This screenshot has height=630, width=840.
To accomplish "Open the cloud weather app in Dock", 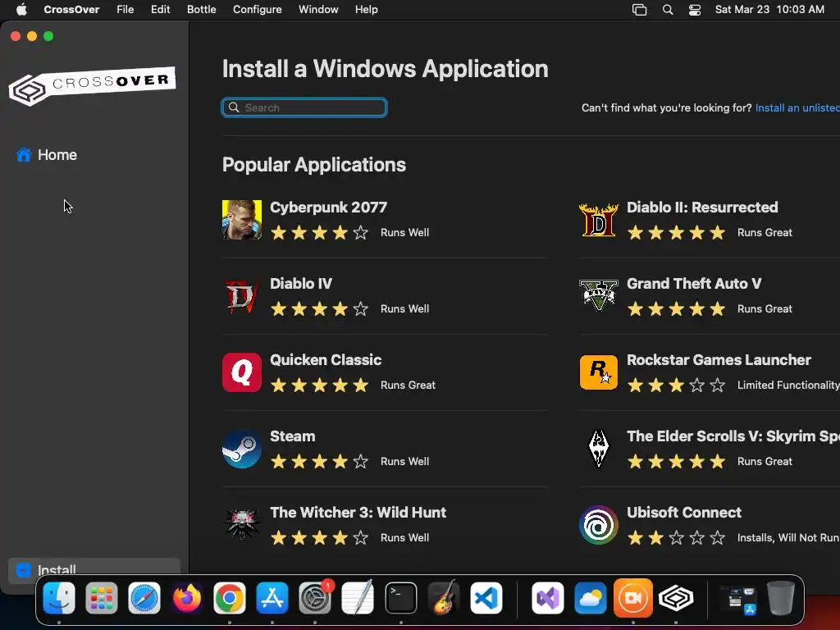I will [x=591, y=598].
